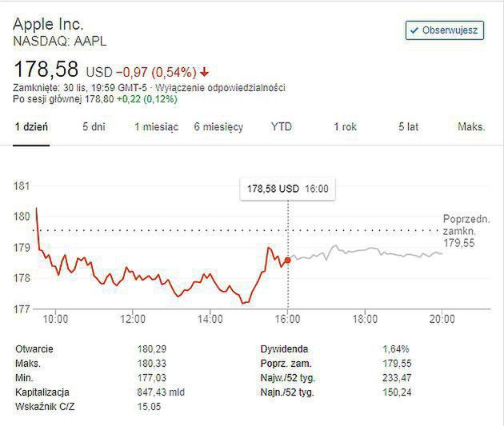Select the 1 miesiąc range tab
The height and width of the screenshot is (426, 504).
(x=156, y=127)
